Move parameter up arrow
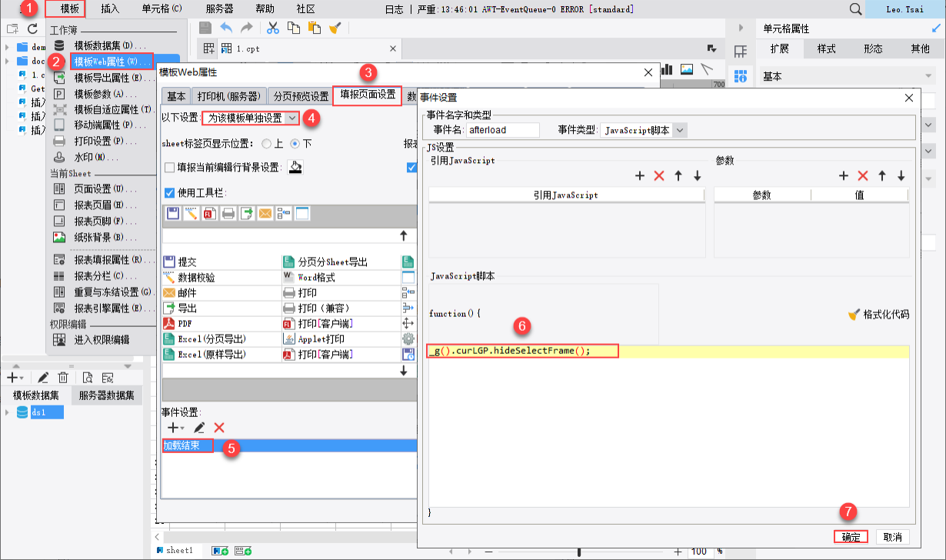The image size is (946, 560). pos(882,175)
